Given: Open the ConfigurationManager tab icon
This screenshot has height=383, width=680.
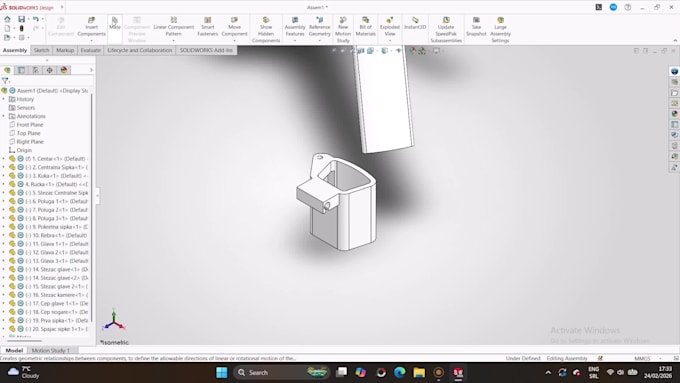Looking at the screenshot, I should (x=36, y=70).
